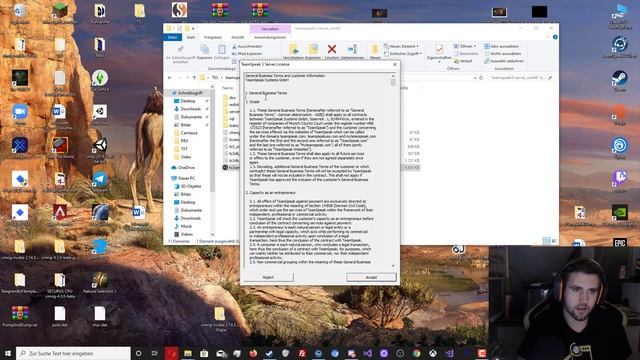Switch to the Freigeben ribbon tab
Viewport: 640px width, 360px height.
click(213, 37)
